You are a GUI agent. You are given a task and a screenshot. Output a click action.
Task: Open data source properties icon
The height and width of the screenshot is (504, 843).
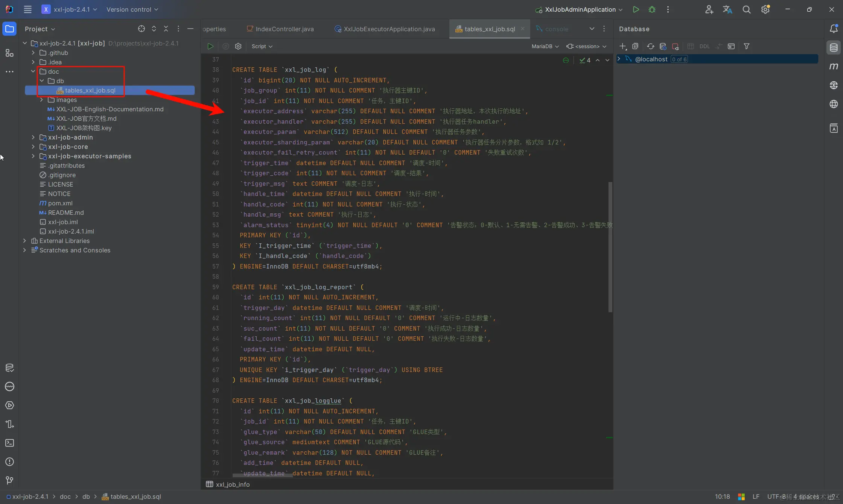(x=663, y=46)
